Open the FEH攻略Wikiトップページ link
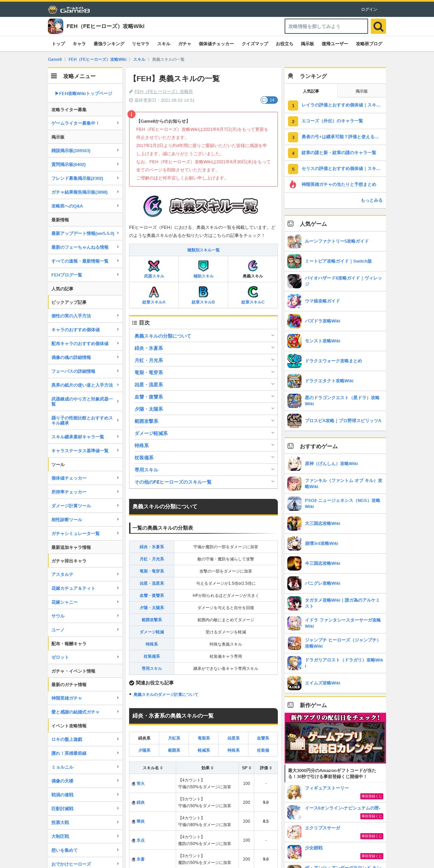The height and width of the screenshot is (868, 434). pyautogui.click(x=84, y=93)
